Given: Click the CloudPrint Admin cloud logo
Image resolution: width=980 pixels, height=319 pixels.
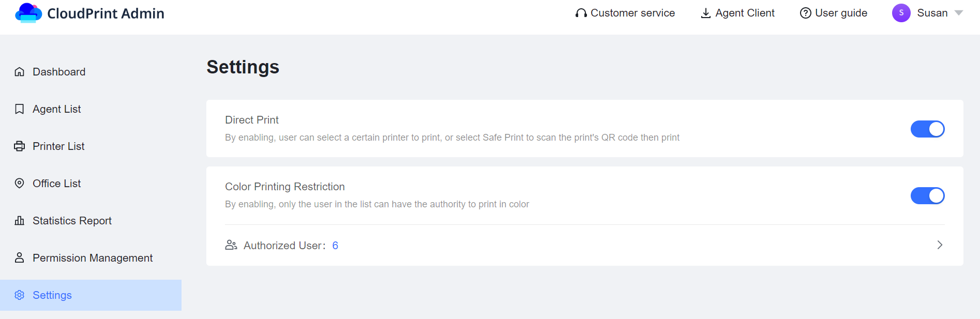Looking at the screenshot, I should [x=28, y=13].
